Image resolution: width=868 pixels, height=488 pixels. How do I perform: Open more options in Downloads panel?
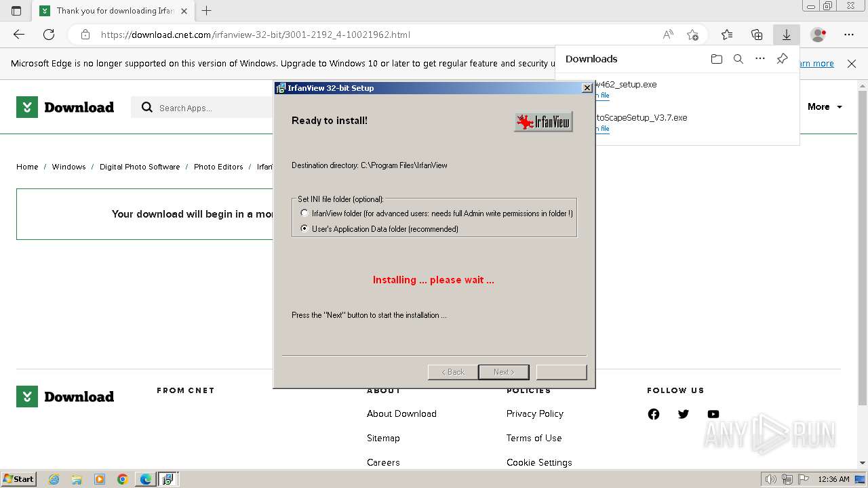pyautogui.click(x=760, y=59)
